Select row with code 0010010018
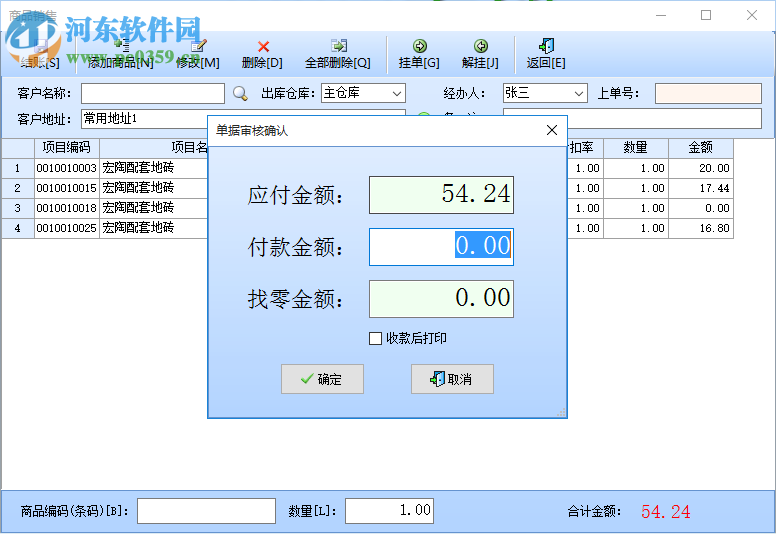The height and width of the screenshot is (534, 776). pos(66,208)
